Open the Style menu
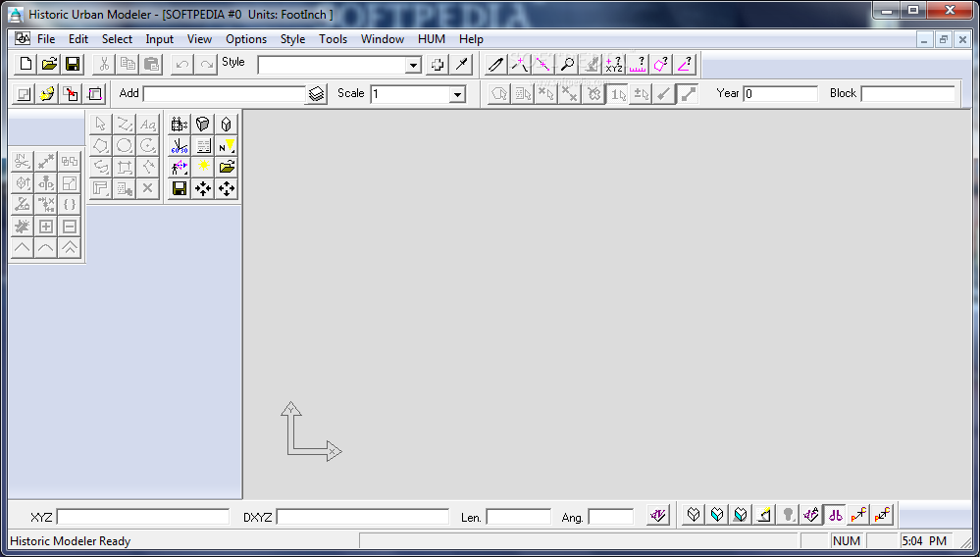The height and width of the screenshot is (557, 980). coord(292,38)
